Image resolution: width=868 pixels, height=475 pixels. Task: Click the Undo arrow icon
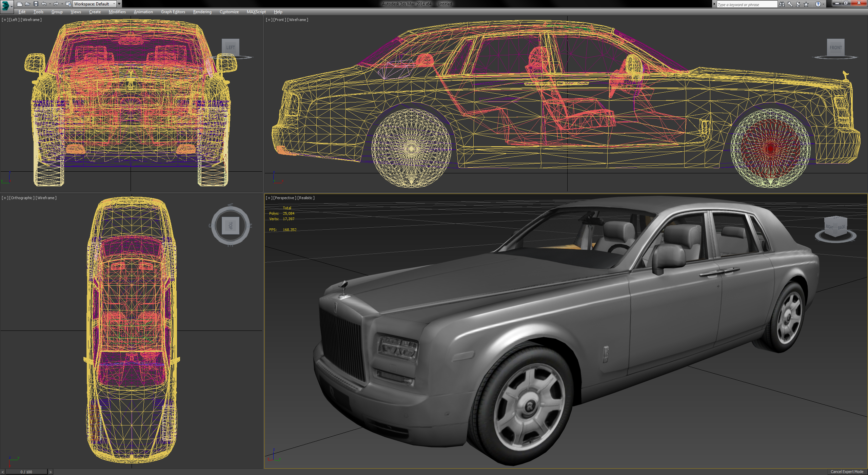pyautogui.click(x=44, y=4)
